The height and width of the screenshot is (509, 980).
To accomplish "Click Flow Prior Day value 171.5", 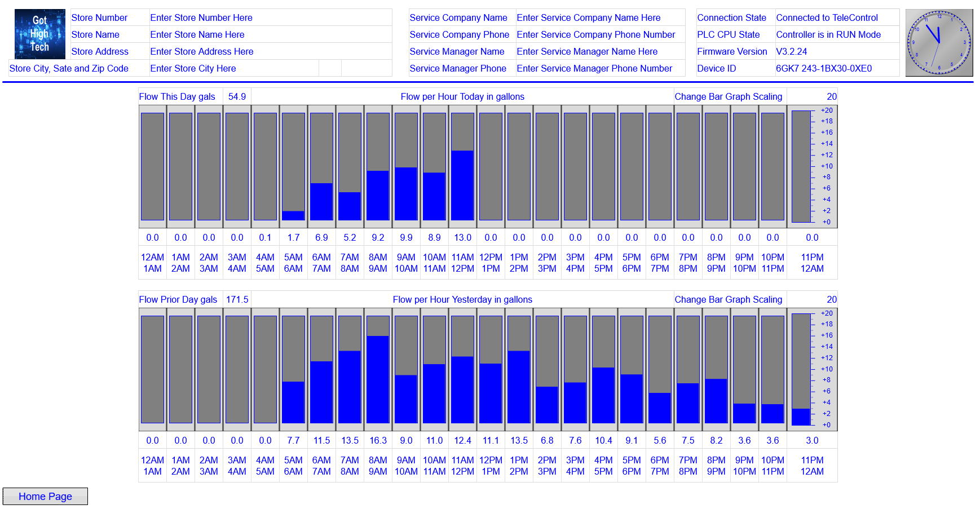I will tap(237, 299).
